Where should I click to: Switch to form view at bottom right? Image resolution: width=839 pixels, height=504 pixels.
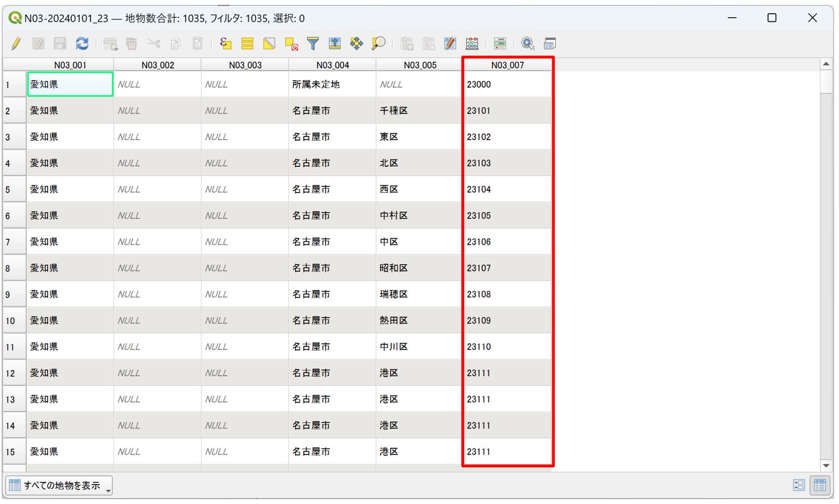click(x=799, y=485)
